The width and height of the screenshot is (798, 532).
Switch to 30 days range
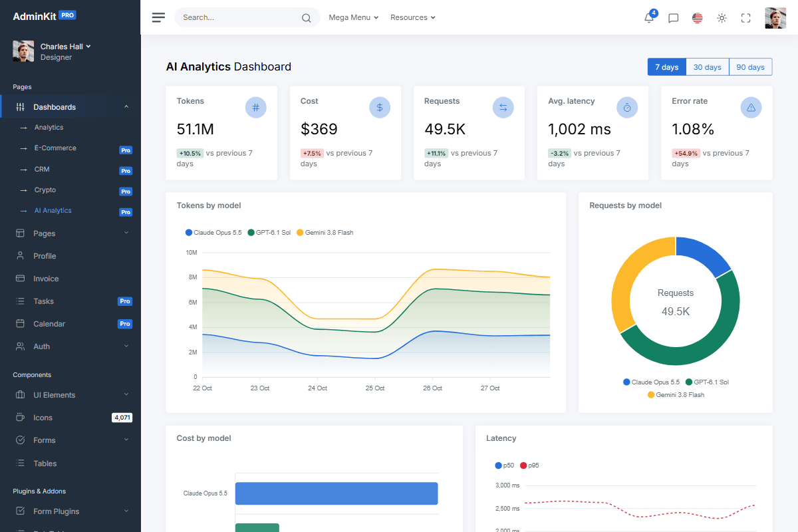pos(708,67)
